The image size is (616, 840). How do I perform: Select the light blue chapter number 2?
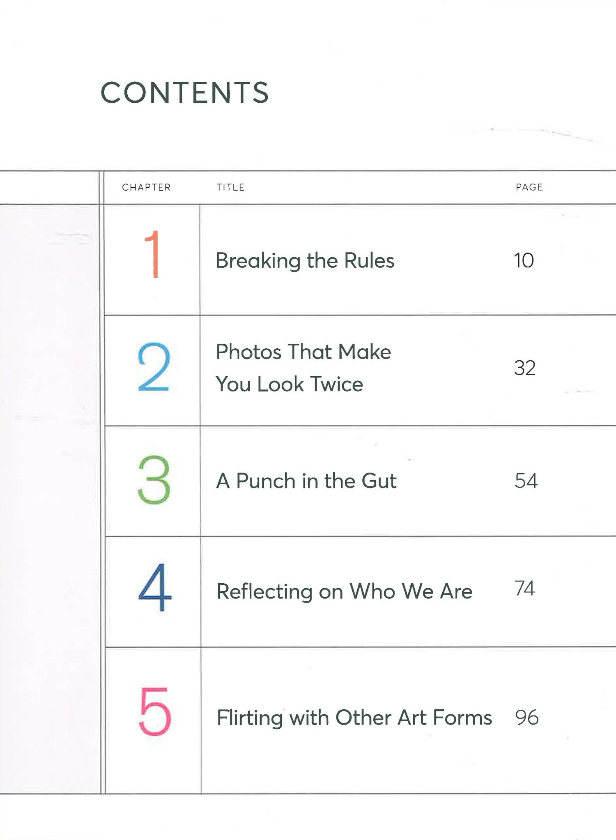pos(154,367)
